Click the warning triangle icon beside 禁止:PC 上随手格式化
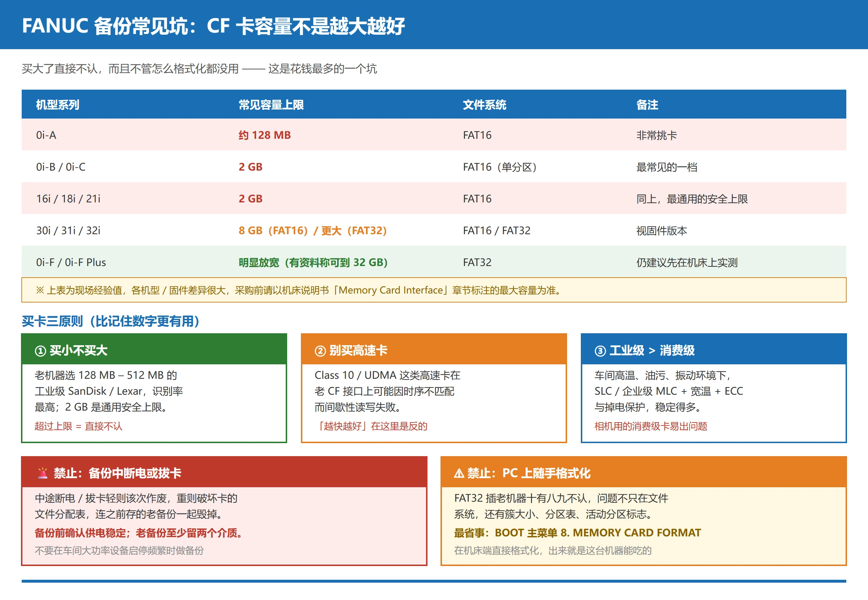Image resolution: width=868 pixels, height=600 pixels. (459, 473)
